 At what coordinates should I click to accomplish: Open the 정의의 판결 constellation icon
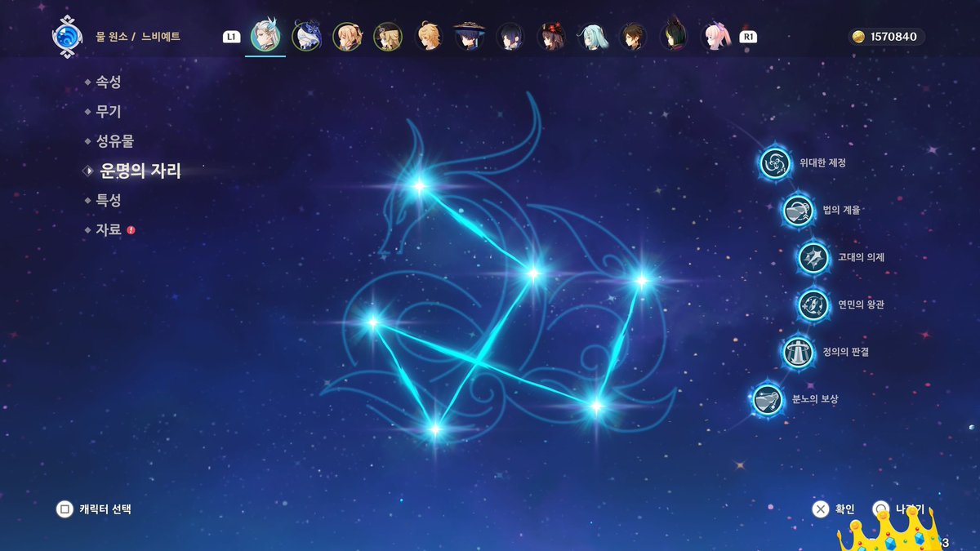click(x=797, y=352)
